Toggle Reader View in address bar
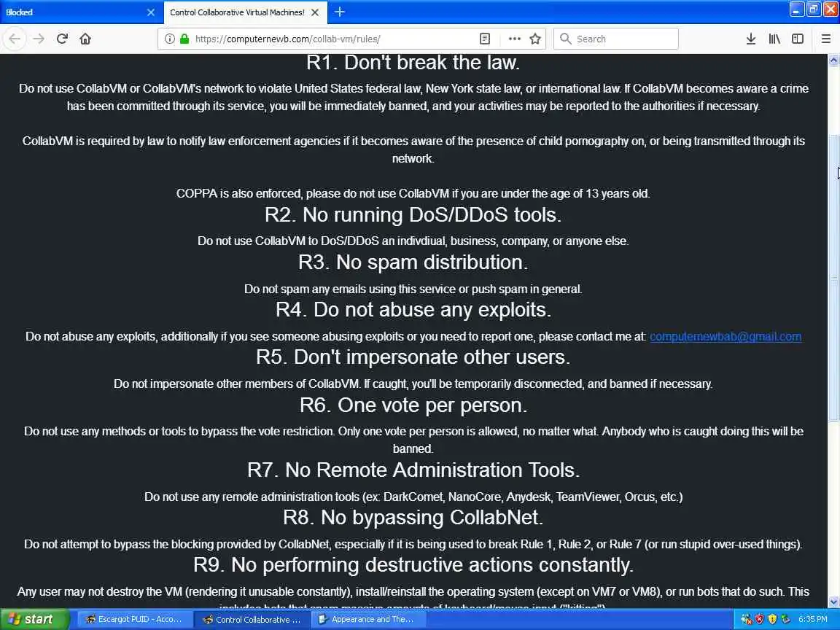 (x=485, y=39)
